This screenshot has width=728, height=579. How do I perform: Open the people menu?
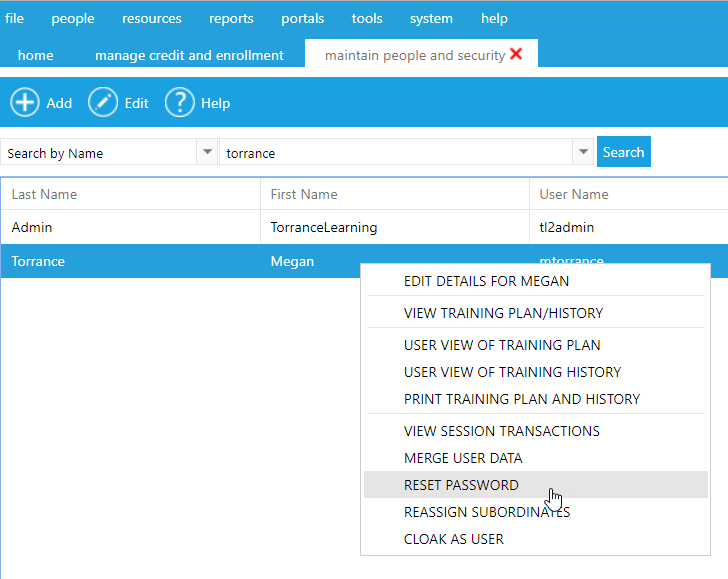tap(73, 18)
